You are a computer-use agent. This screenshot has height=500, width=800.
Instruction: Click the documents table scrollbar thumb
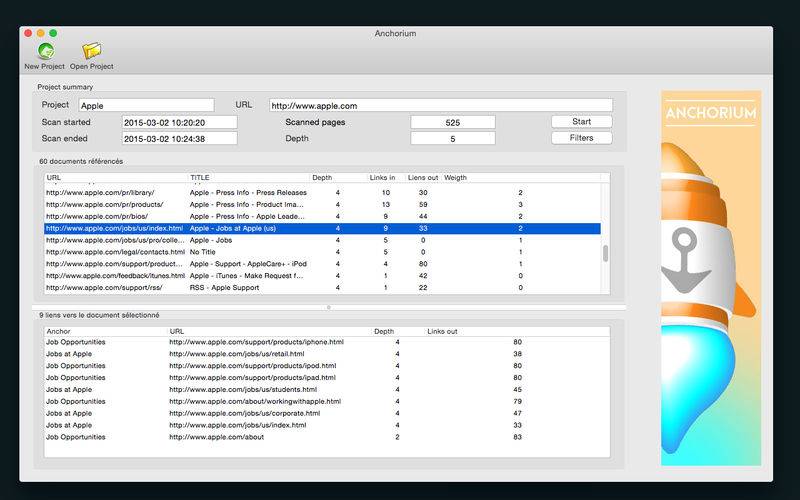pos(606,254)
